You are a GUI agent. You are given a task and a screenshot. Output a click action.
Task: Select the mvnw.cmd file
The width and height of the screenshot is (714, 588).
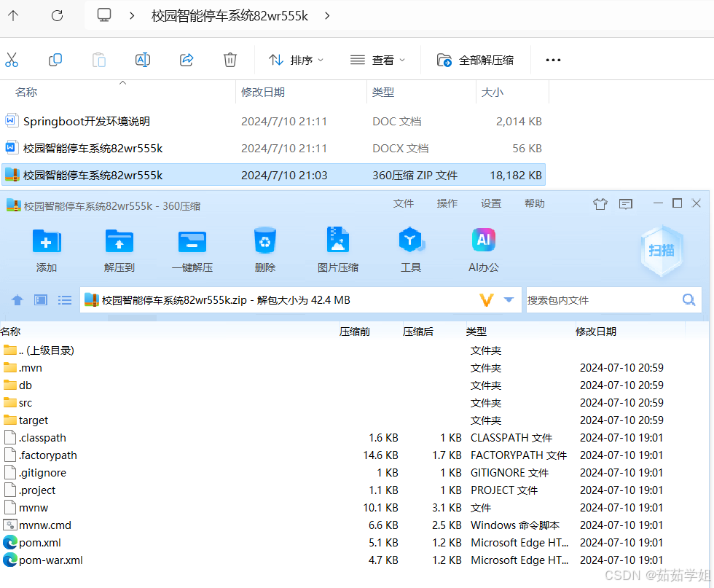[37, 525]
